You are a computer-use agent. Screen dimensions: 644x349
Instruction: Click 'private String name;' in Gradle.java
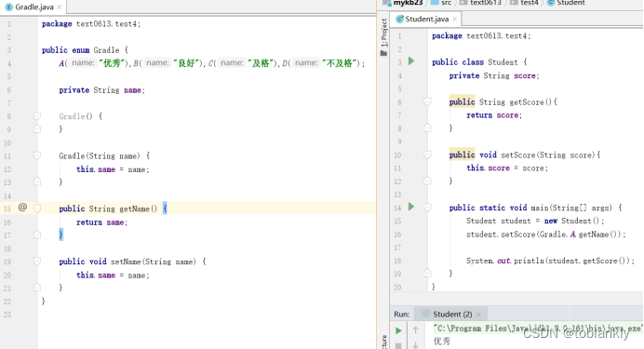[x=101, y=90]
